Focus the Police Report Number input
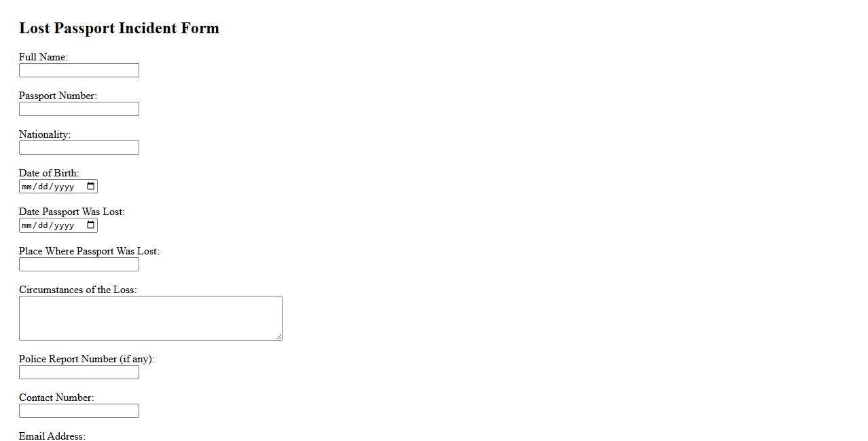The width and height of the screenshot is (868, 441). tap(79, 372)
